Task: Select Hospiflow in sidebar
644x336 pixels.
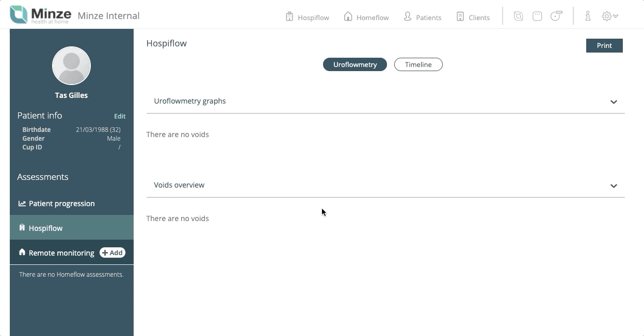Action: (x=72, y=228)
